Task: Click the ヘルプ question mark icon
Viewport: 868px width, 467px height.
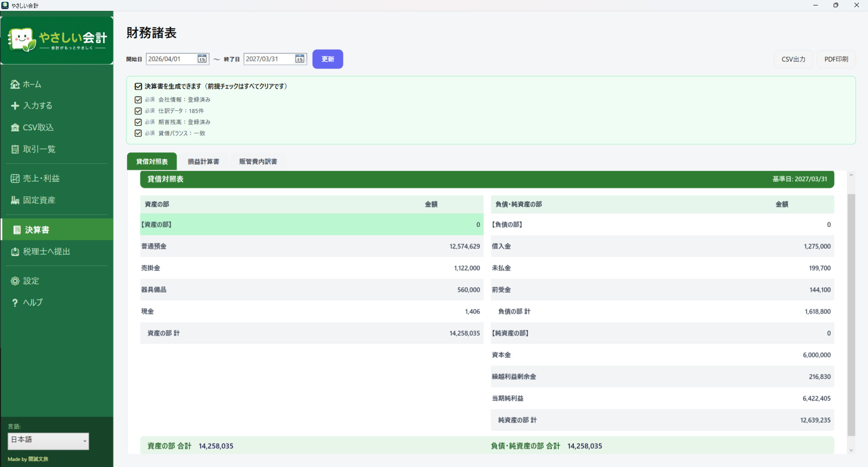Action: tap(15, 303)
